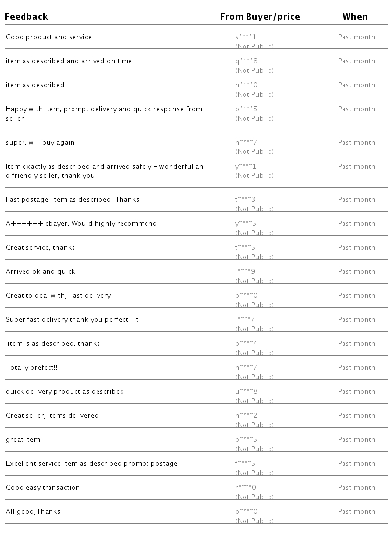Click "super. will buy again" feedback comment
Screen dimensions: 392x533
tap(40, 143)
